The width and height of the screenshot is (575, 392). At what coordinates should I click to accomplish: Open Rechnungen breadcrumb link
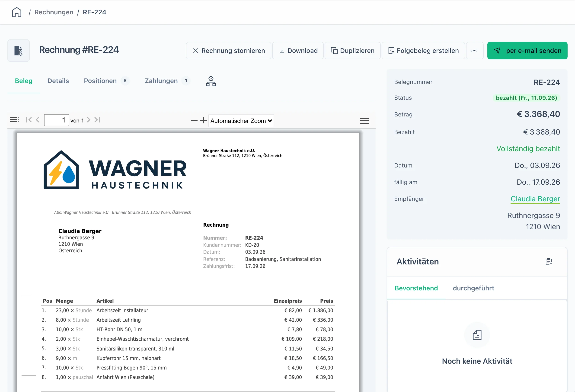[x=54, y=12]
